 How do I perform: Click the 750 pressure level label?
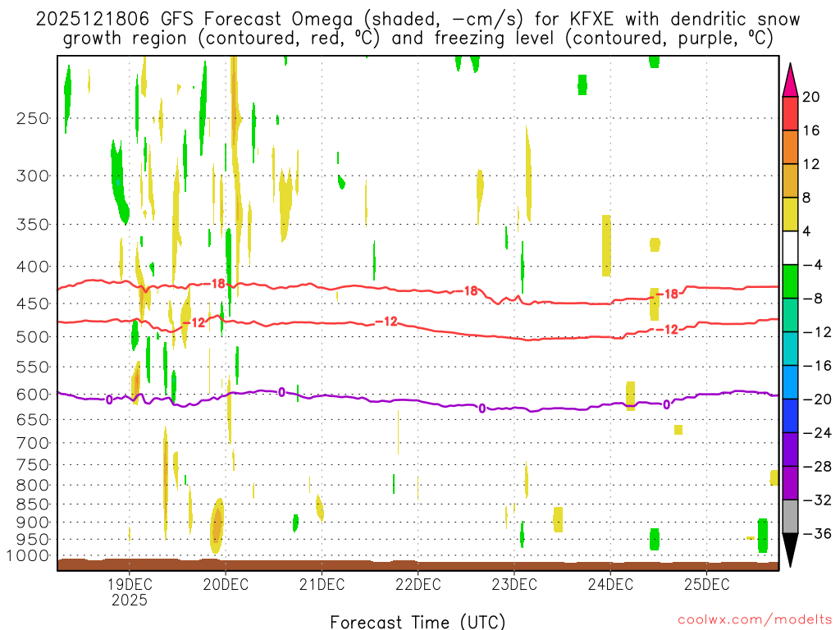pos(33,465)
